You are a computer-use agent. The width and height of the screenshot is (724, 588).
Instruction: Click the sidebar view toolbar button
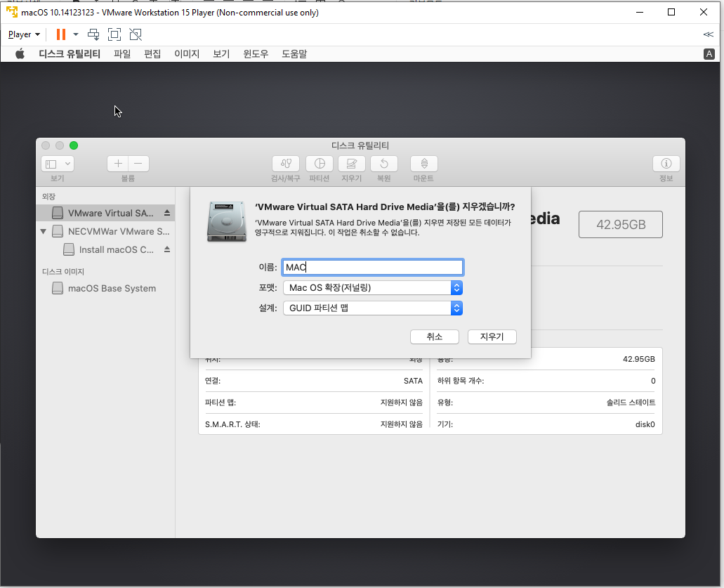click(51, 164)
